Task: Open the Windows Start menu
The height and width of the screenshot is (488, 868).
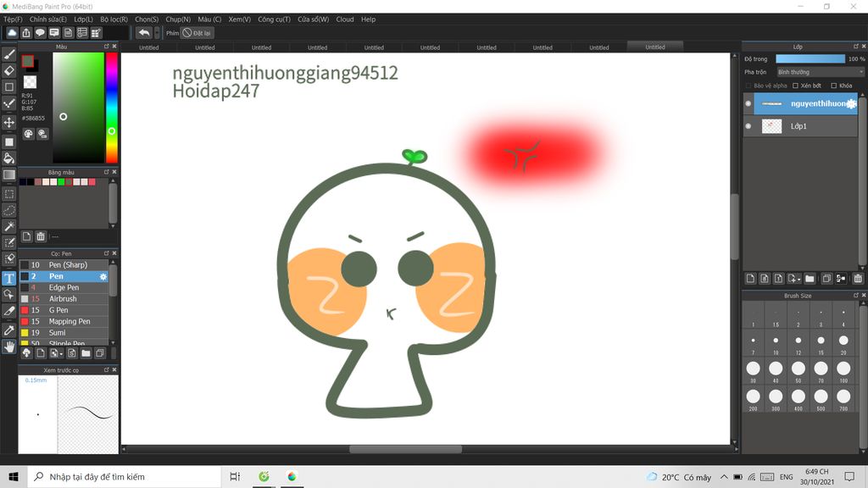Action: click(14, 476)
